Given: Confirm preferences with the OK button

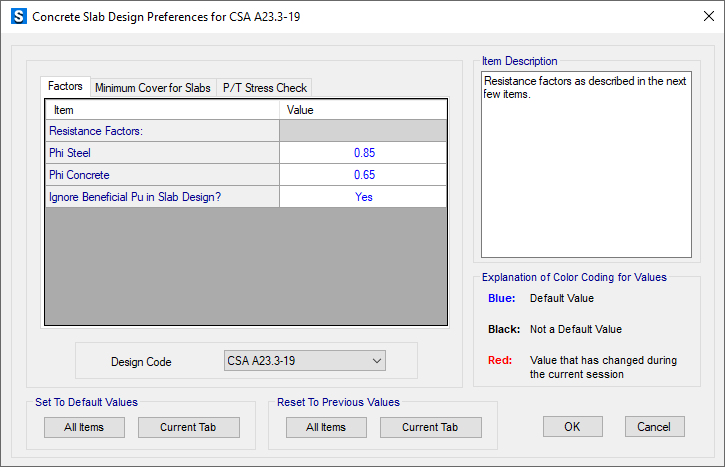Looking at the screenshot, I should (x=572, y=426).
